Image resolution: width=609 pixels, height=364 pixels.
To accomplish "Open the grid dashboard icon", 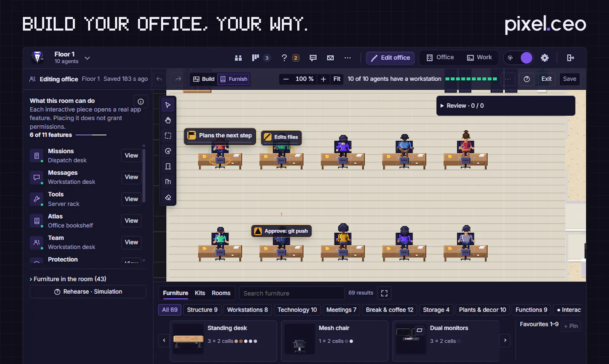I will (238, 58).
